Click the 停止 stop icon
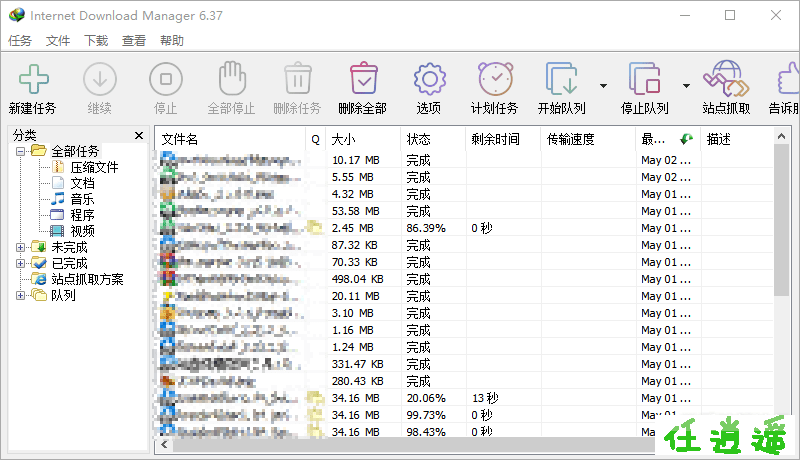This screenshot has height=460, width=800. click(x=166, y=79)
